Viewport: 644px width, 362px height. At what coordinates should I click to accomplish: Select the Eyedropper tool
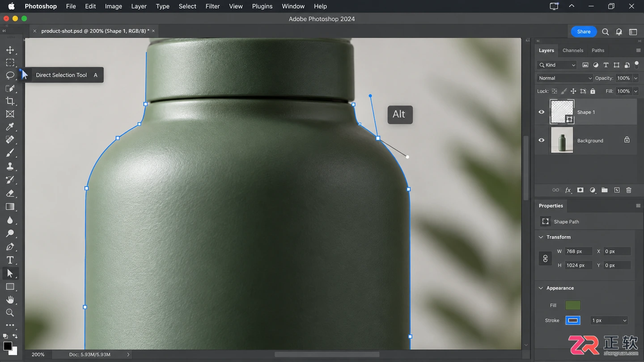click(x=10, y=127)
